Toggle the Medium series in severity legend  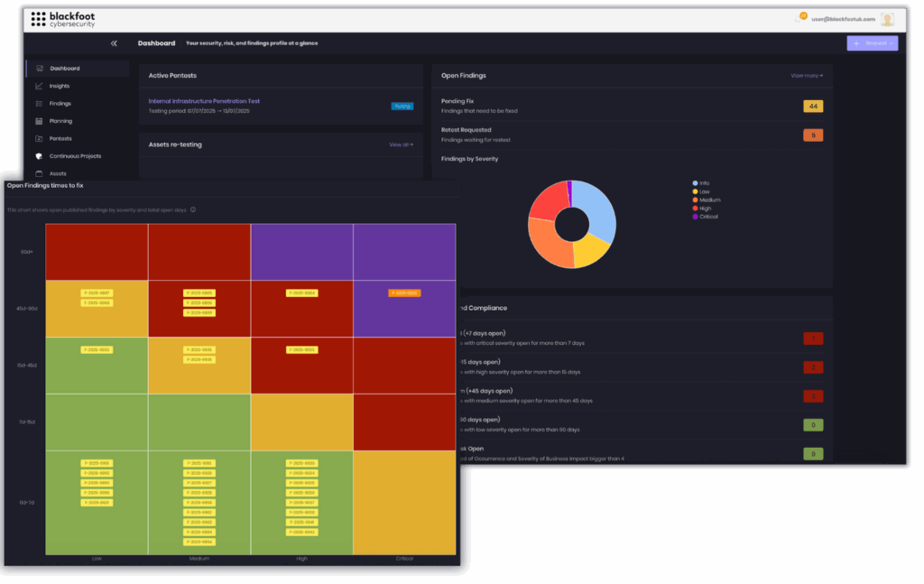[x=705, y=199]
